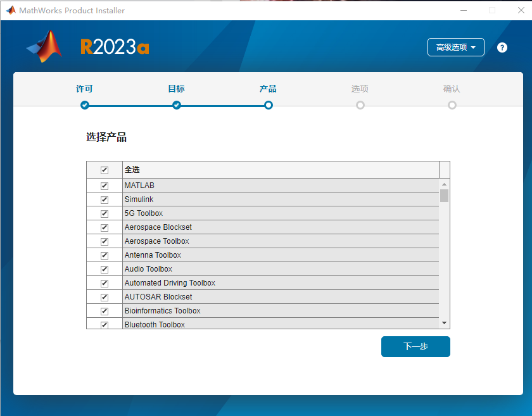Click the 目标 completed step marker
The image size is (532, 416).
pos(177,105)
